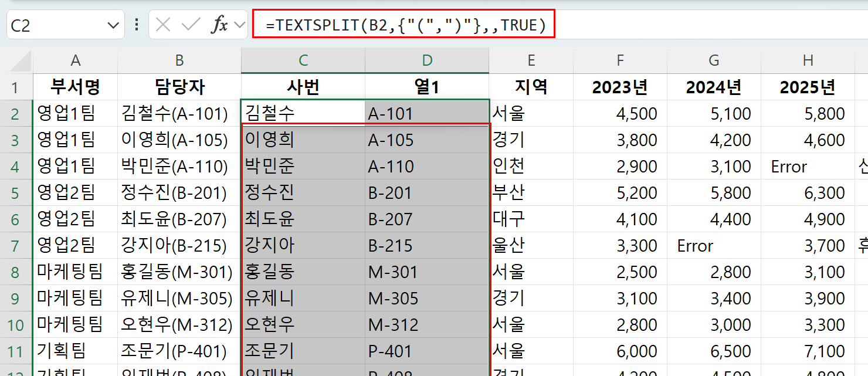Select cell with value 6,000

pyautogui.click(x=620, y=351)
